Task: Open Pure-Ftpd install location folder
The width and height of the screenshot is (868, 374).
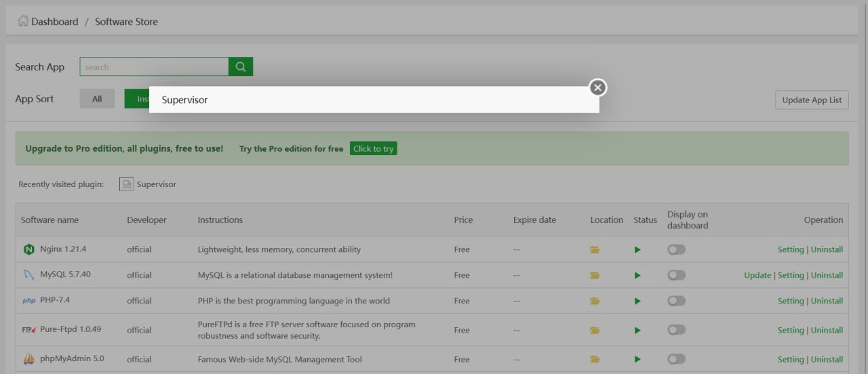Action: (595, 331)
